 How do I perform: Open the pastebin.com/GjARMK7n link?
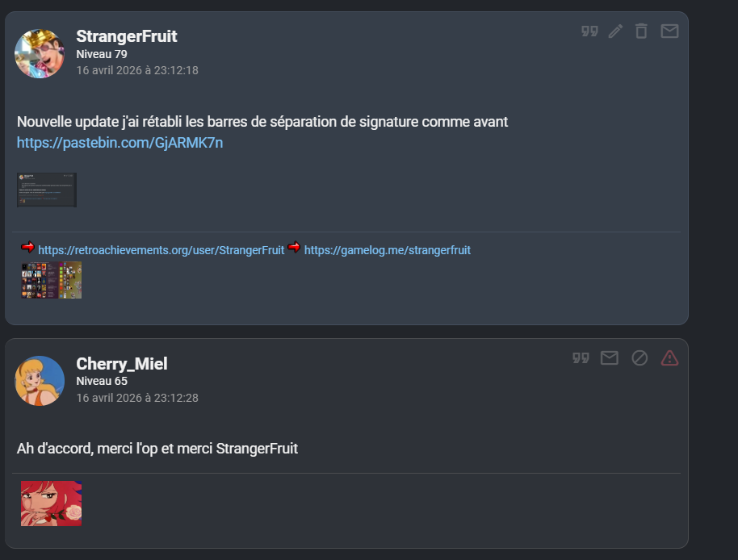point(120,143)
